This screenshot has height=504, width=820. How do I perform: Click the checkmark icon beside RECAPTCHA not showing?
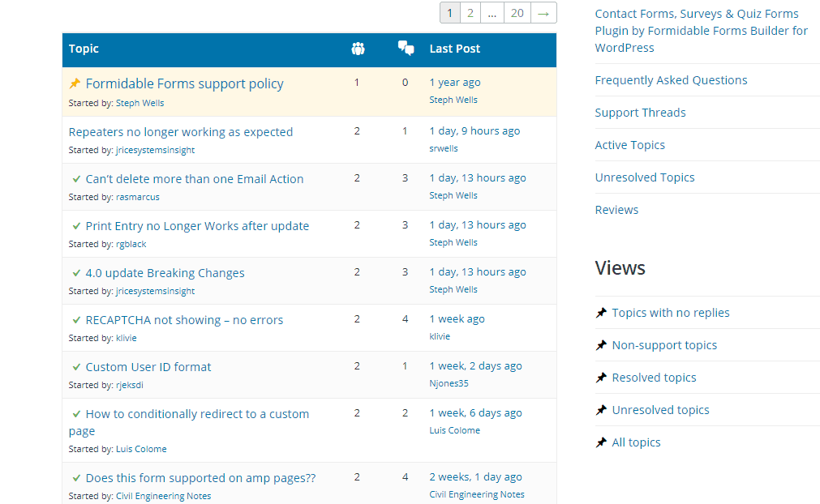76,320
